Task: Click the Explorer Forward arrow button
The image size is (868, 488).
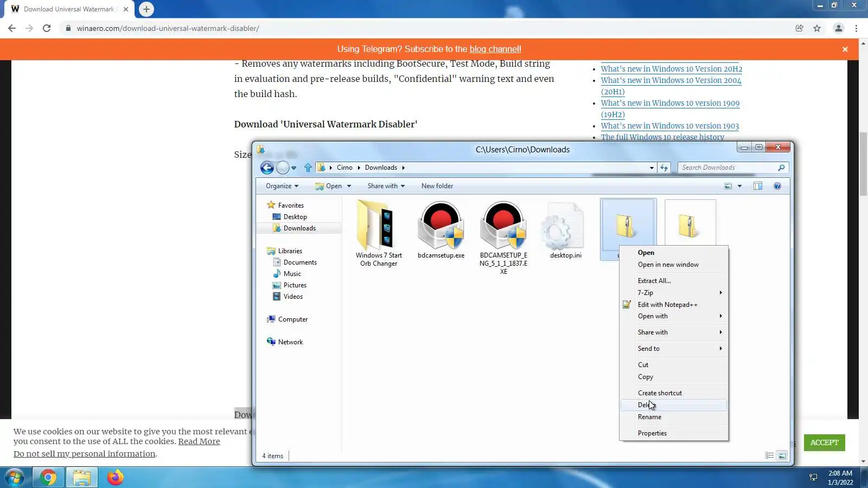Action: pyautogui.click(x=283, y=168)
